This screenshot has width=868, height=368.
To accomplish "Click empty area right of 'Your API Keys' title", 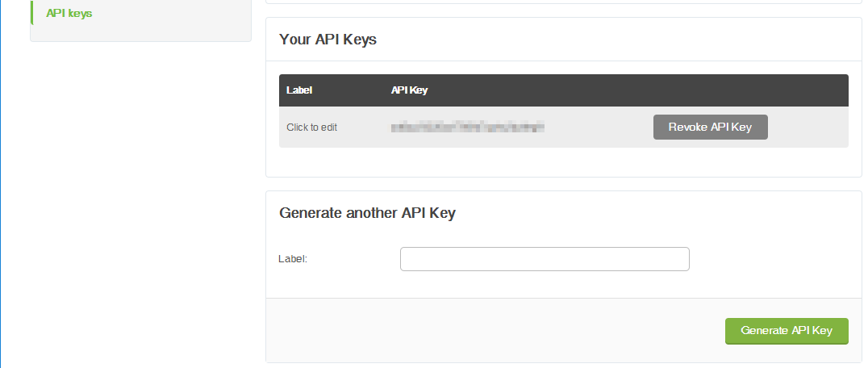I will tap(613, 40).
